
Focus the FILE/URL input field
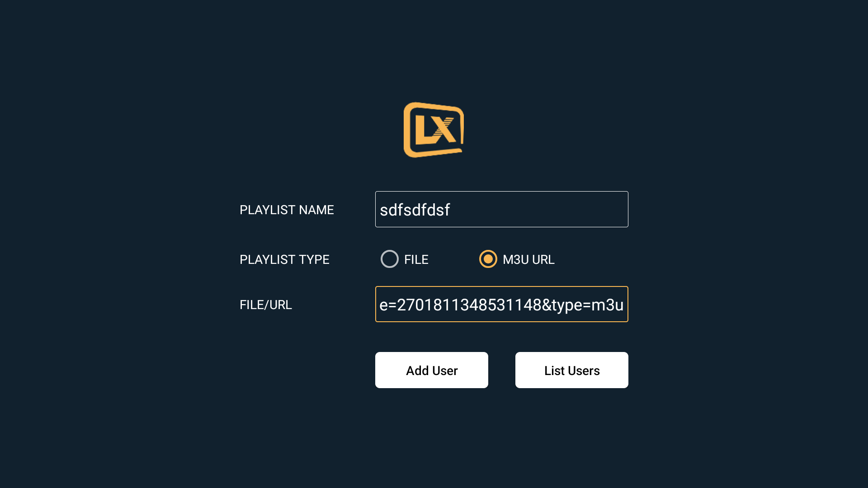[502, 304]
